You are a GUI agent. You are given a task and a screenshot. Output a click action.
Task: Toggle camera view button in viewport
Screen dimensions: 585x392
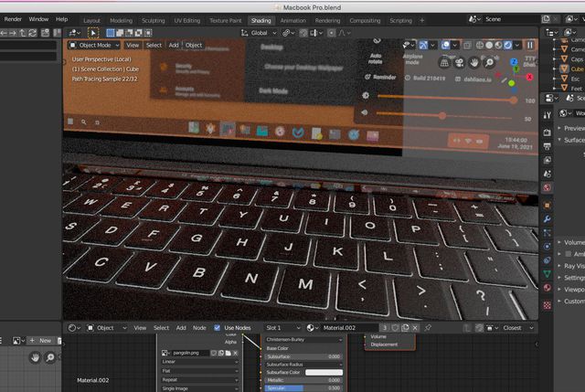tap(459, 63)
